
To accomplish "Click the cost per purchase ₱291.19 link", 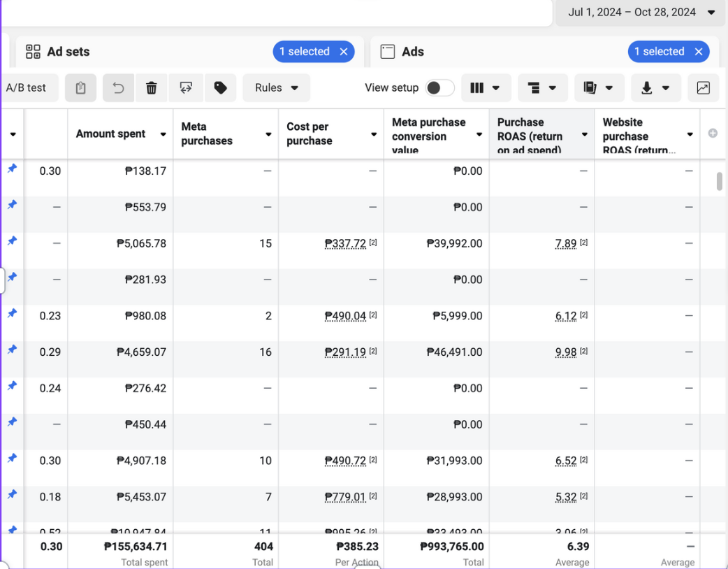I will (x=345, y=352).
